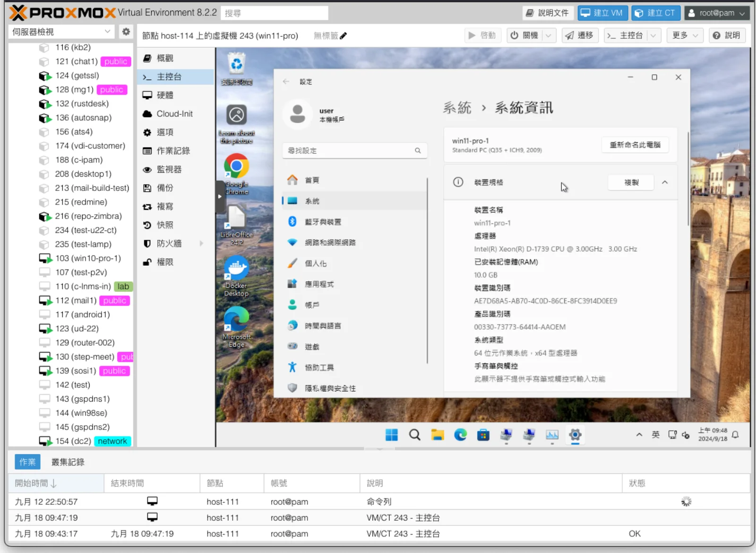Collapse the 裝置規格 section chevron
This screenshot has height=553, width=756.
pos(665,182)
